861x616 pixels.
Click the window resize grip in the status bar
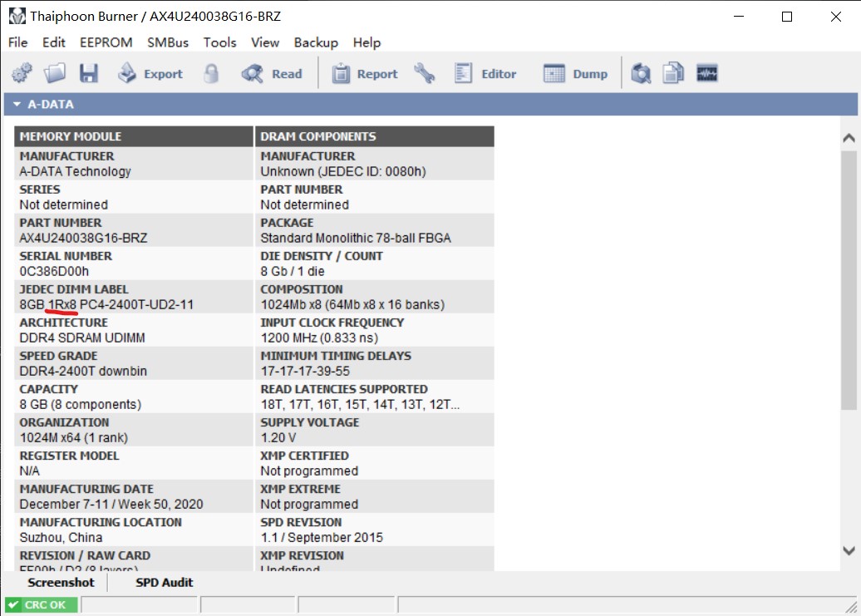click(850, 606)
